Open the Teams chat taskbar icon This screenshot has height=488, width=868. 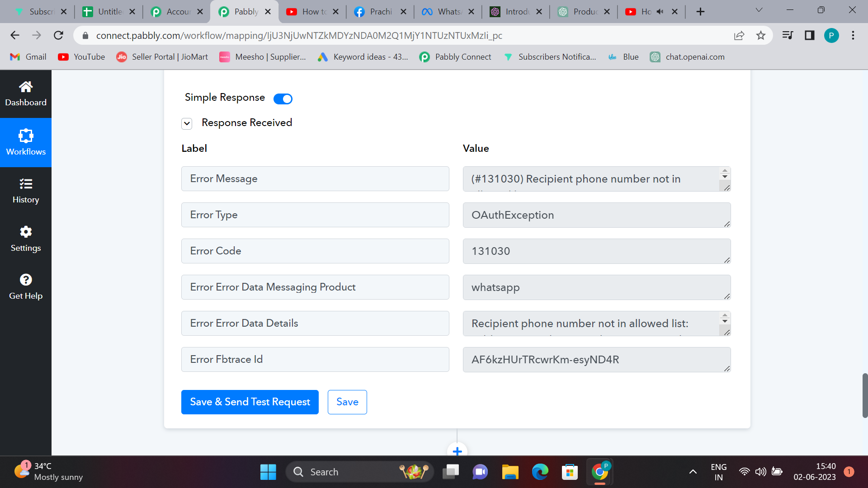(480, 472)
